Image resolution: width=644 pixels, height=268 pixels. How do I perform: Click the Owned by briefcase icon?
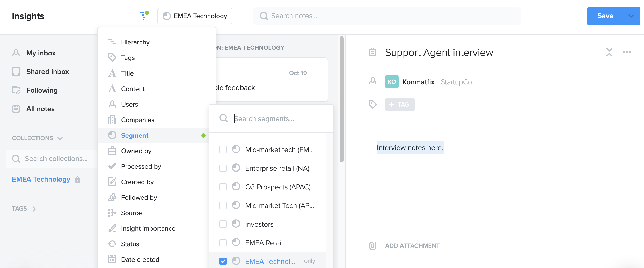coord(112,151)
